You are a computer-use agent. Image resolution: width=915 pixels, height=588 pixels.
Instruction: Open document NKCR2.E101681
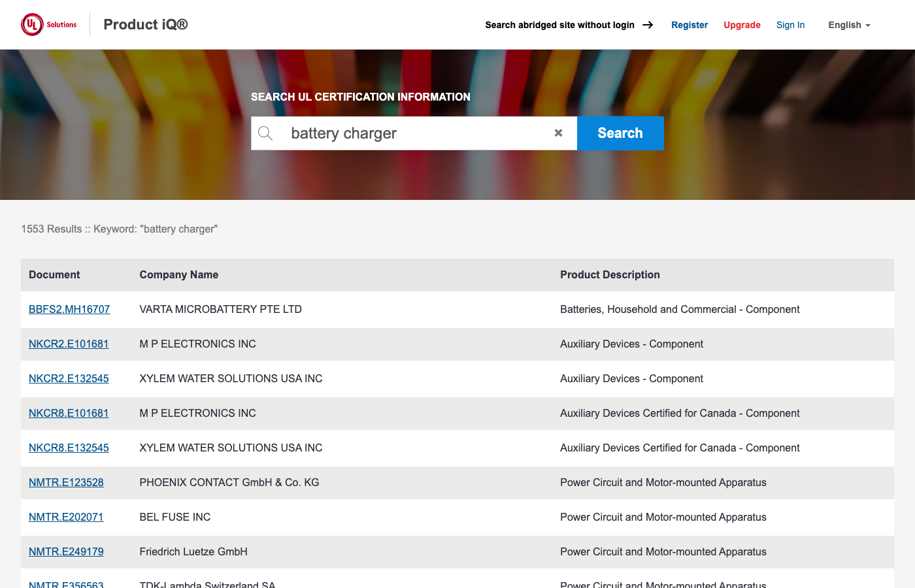tap(69, 344)
